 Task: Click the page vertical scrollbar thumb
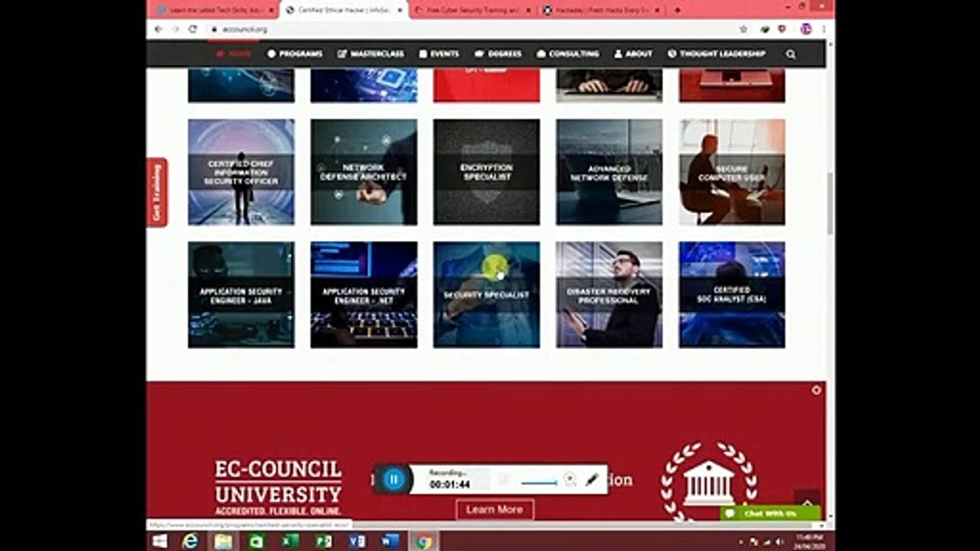830,202
